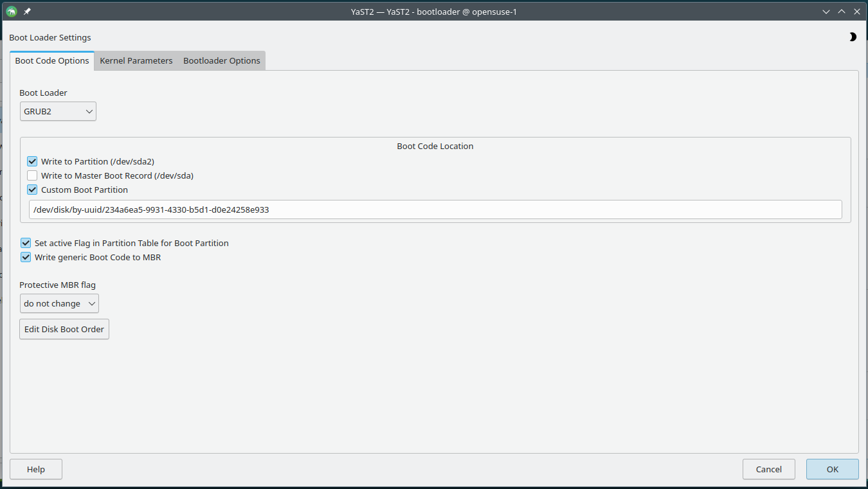Close the YaST2 bootloader window
This screenshot has width=868, height=489.
coord(857,11)
